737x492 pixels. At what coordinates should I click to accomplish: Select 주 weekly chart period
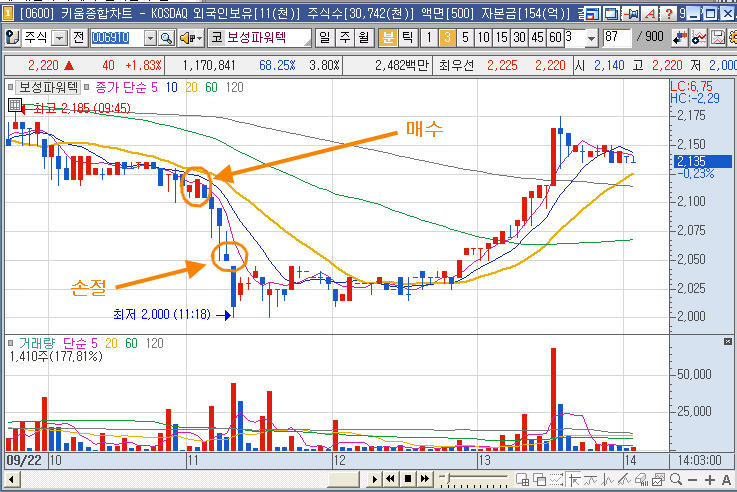click(x=345, y=38)
